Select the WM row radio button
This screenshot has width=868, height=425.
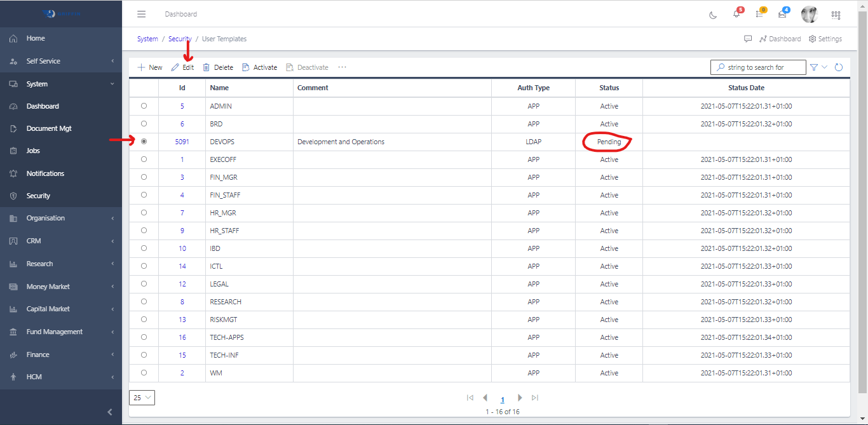tap(144, 373)
